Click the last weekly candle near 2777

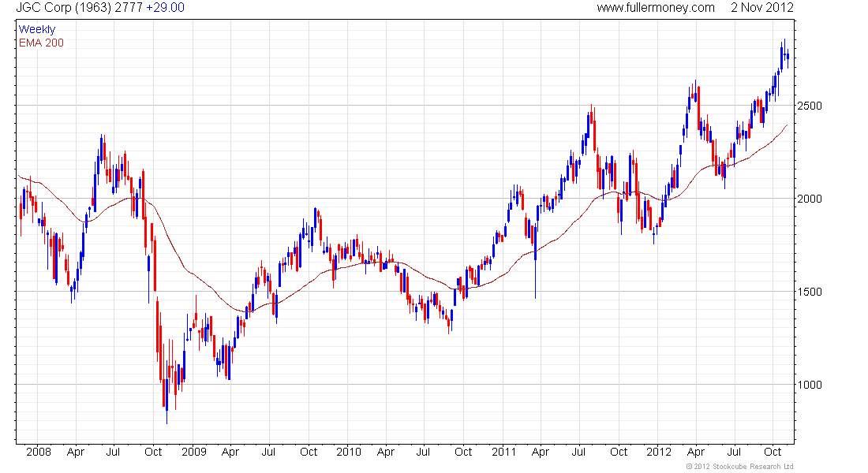(788, 58)
